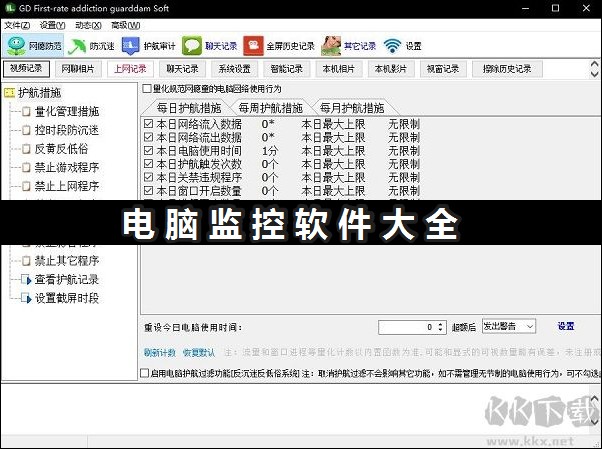This screenshot has width=602, height=449.
Task: Uncheck 本日网络流入数据 checkbox
Action: [148, 124]
